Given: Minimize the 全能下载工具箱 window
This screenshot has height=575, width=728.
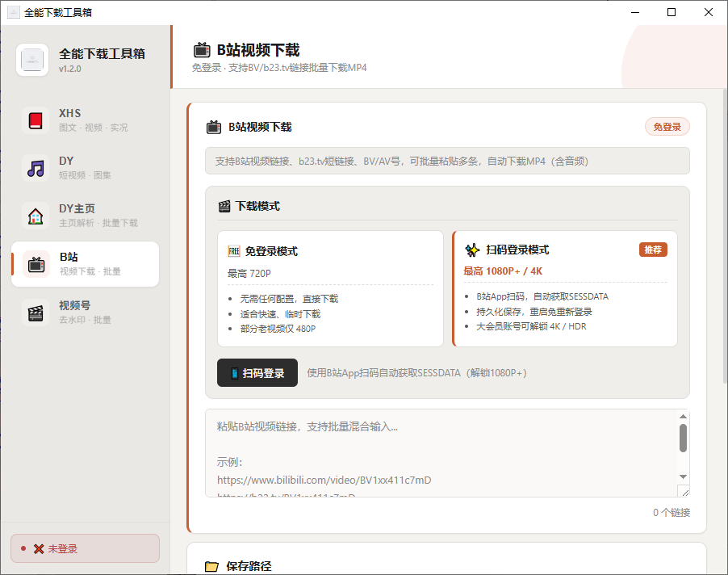Looking at the screenshot, I should [635, 12].
